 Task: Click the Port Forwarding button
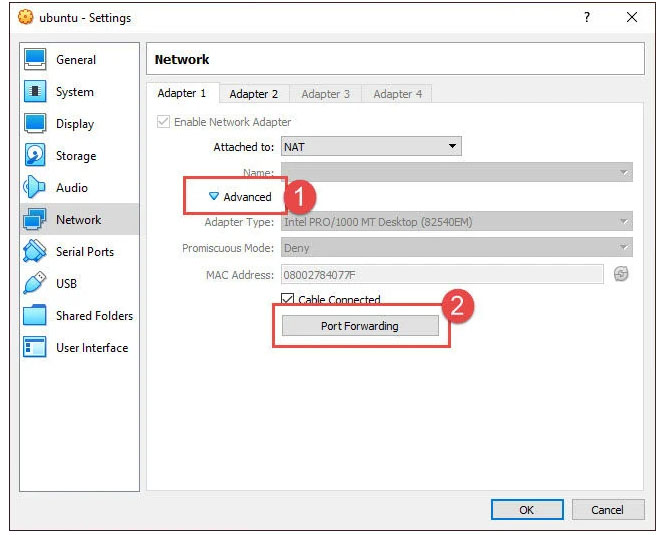tap(360, 326)
